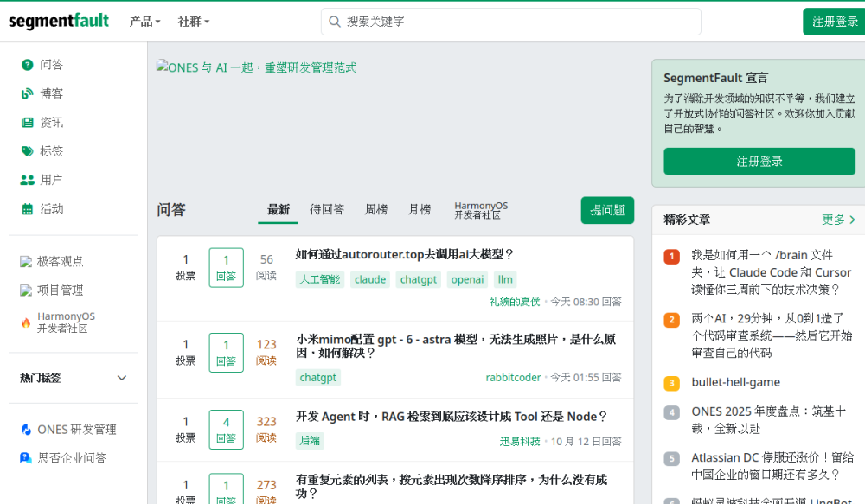
Task: Click the 后端 tag
Action: point(310,441)
